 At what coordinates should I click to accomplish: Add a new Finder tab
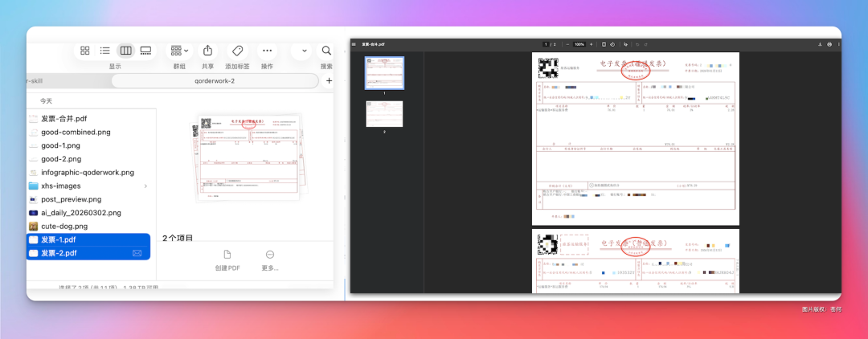tap(329, 81)
